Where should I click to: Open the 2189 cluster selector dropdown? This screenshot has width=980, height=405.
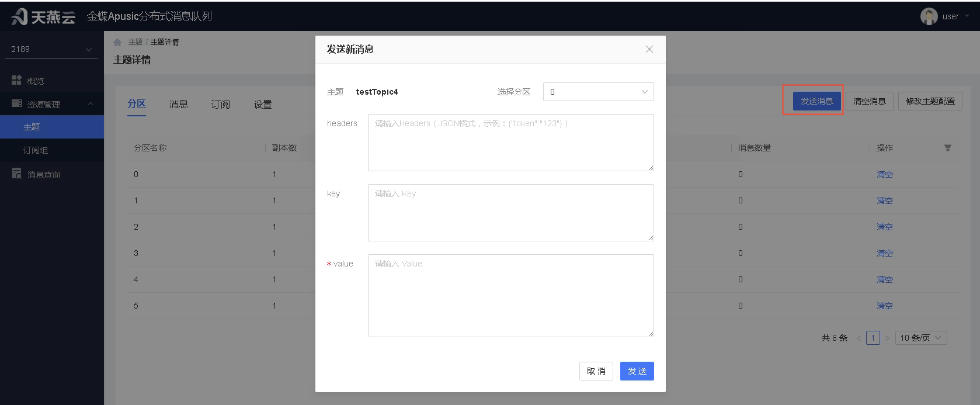(x=51, y=49)
